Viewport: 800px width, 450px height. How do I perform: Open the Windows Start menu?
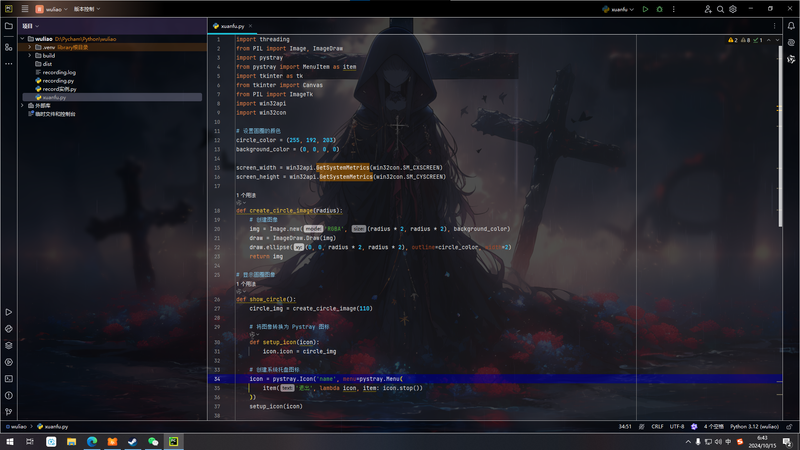10,441
